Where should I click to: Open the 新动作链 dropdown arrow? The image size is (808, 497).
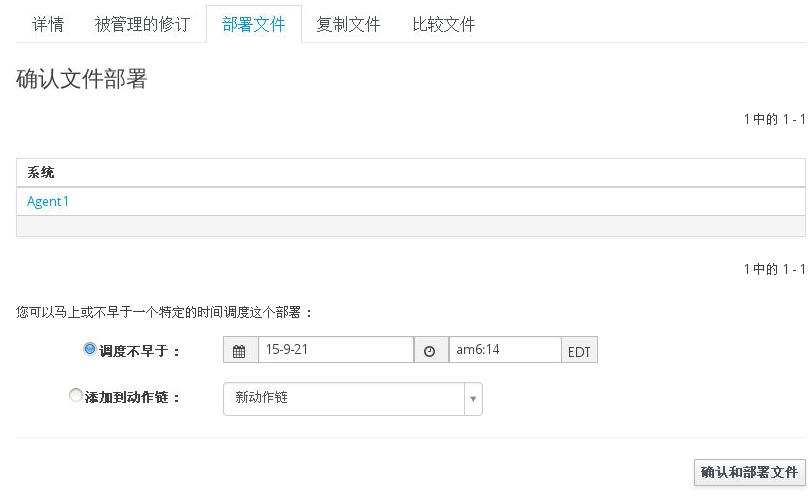pyautogui.click(x=473, y=399)
